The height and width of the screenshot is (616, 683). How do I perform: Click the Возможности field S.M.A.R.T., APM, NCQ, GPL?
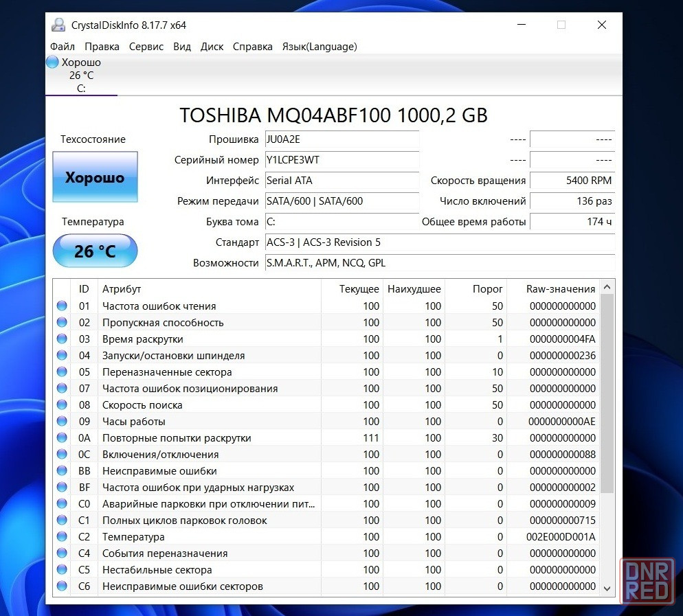pos(440,263)
